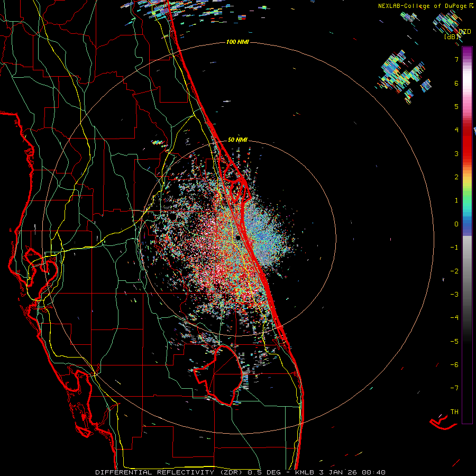This screenshot has height=476, width=476.
Task: Click the value -2 on the color scale
Action: (x=454, y=271)
